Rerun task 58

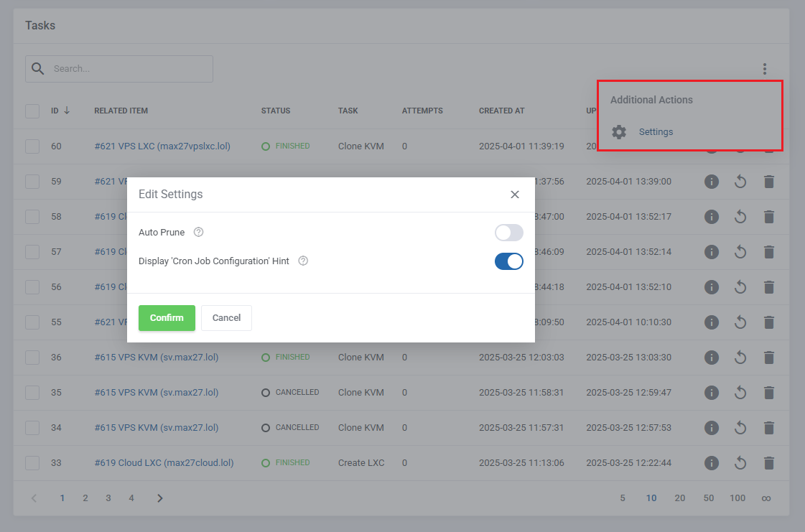[x=740, y=217]
